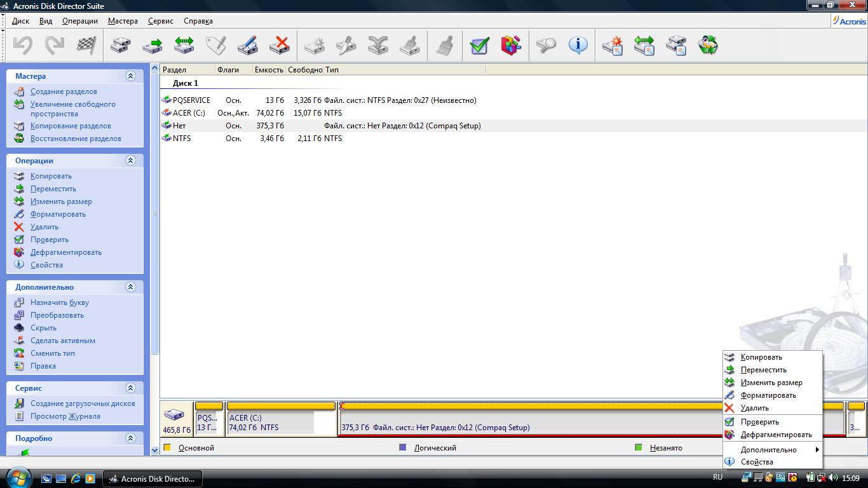Click Увеличение свободного пространства link
This screenshot has width=868, height=488.
pyautogui.click(x=73, y=109)
